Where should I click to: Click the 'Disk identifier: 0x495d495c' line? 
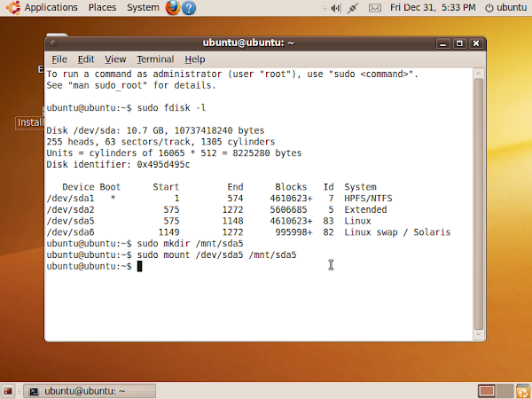click(x=119, y=165)
